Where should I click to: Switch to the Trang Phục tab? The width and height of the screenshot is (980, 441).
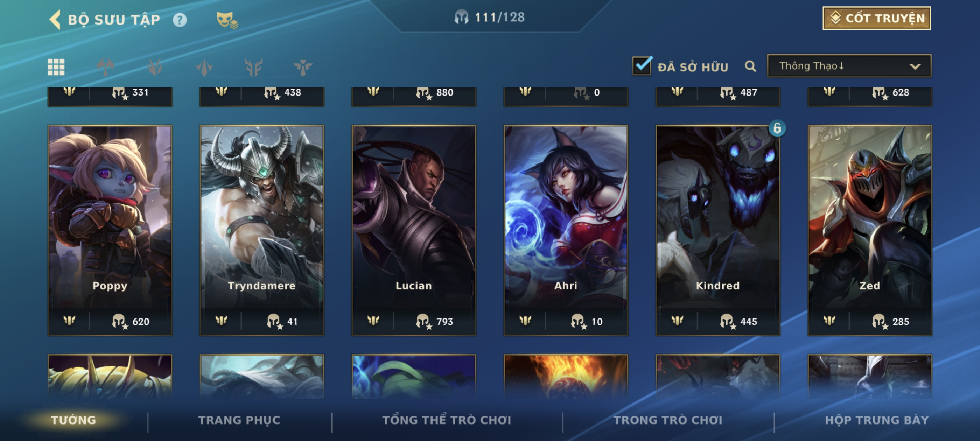pyautogui.click(x=239, y=420)
